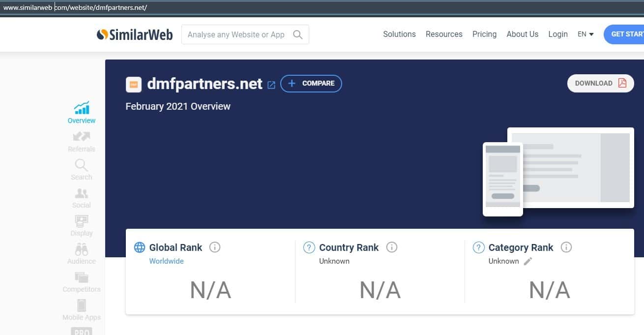The width and height of the screenshot is (644, 335).
Task: Open the Mobile Apps sidebar icon
Action: (82, 305)
